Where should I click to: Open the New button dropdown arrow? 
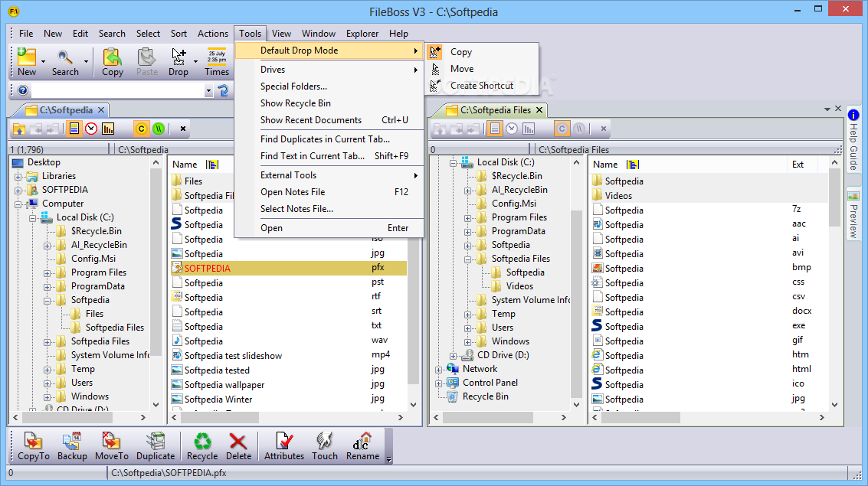tap(43, 62)
